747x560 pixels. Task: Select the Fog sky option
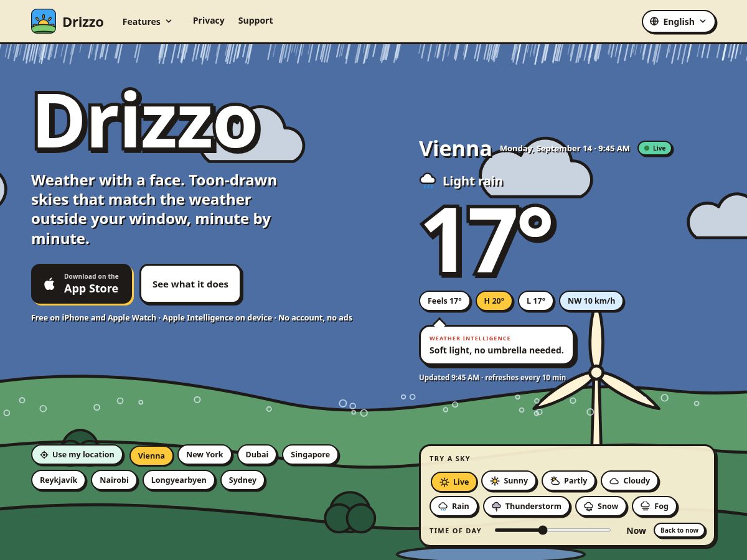654,506
